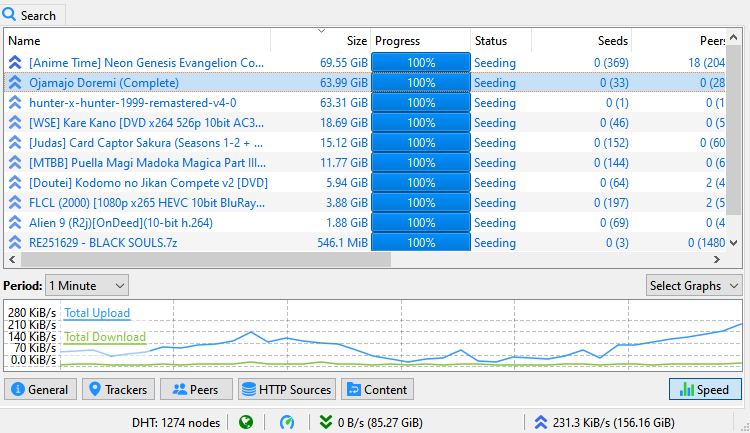This screenshot has height=433, width=750.
Task: Sort by Peers column header
Action: (679, 41)
